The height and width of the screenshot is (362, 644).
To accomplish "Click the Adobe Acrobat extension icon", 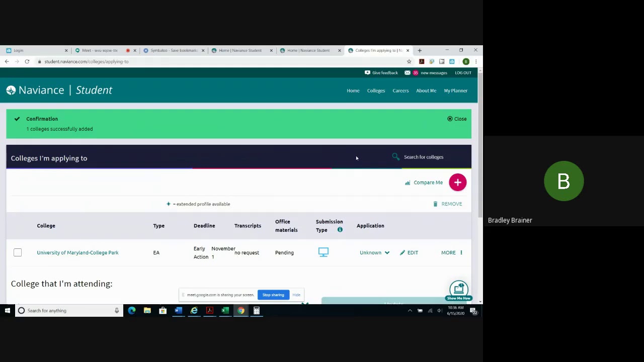I will (x=422, y=62).
